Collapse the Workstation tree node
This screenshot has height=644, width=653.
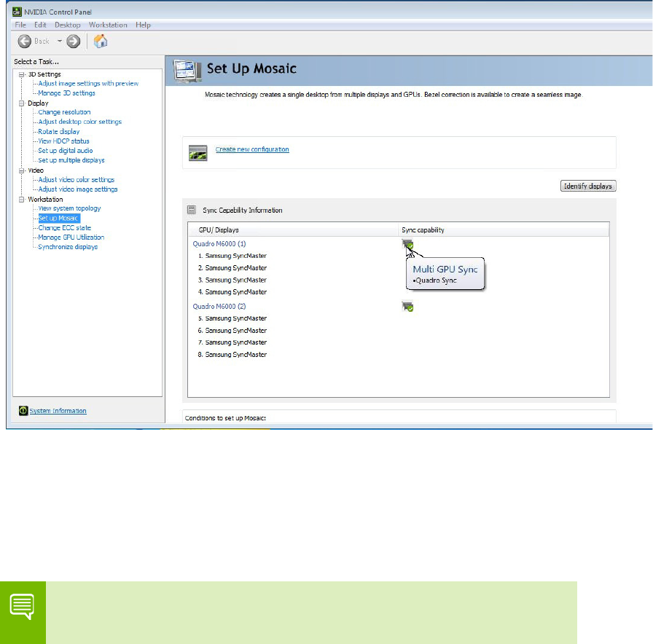(21, 200)
